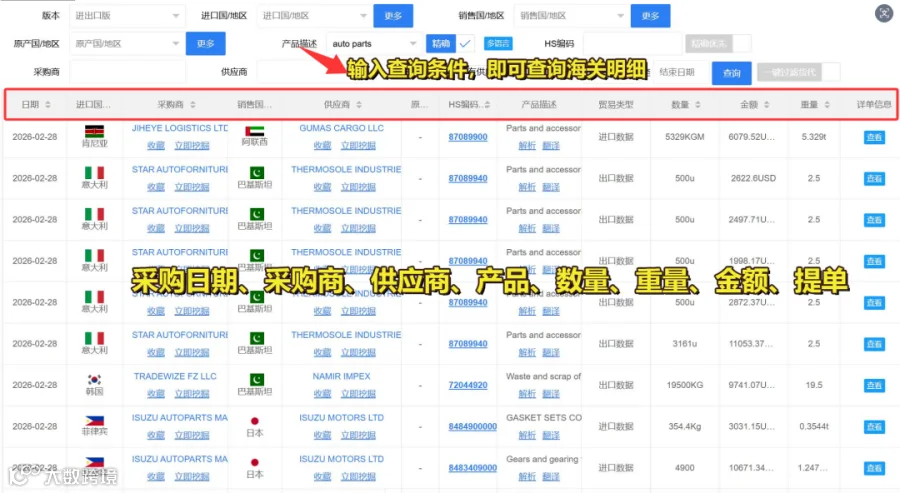900x493 pixels.
Task: Sort by 重量 column sort icon
Action: coord(827,104)
